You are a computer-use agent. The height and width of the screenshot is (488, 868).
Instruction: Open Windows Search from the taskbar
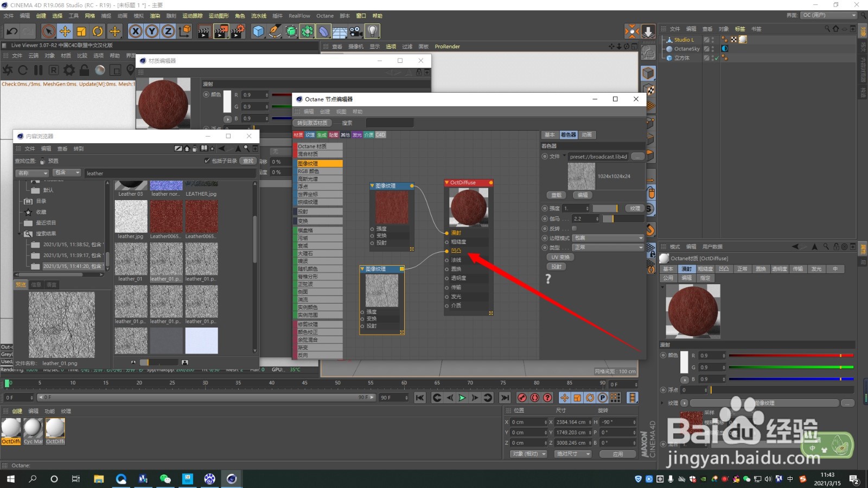[x=33, y=479]
